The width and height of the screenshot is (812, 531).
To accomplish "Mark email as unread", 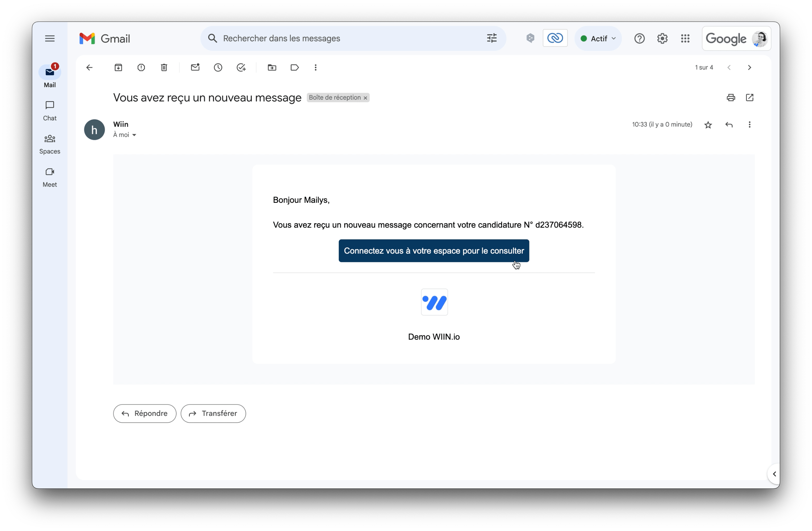I will point(195,68).
